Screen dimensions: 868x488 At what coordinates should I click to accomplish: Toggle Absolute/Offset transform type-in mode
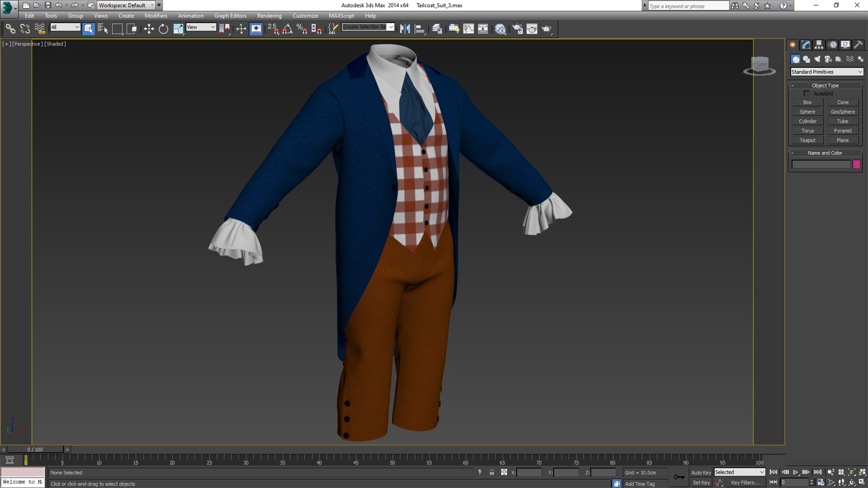click(504, 472)
